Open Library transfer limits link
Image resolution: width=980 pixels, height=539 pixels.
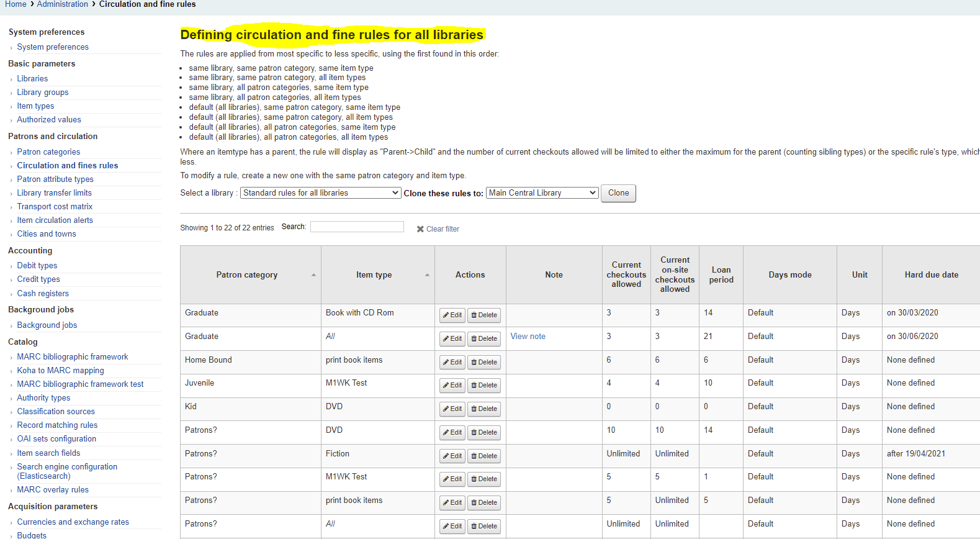[54, 193]
